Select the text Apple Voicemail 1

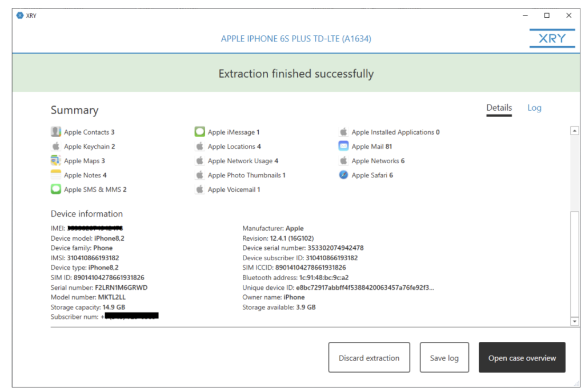(234, 189)
